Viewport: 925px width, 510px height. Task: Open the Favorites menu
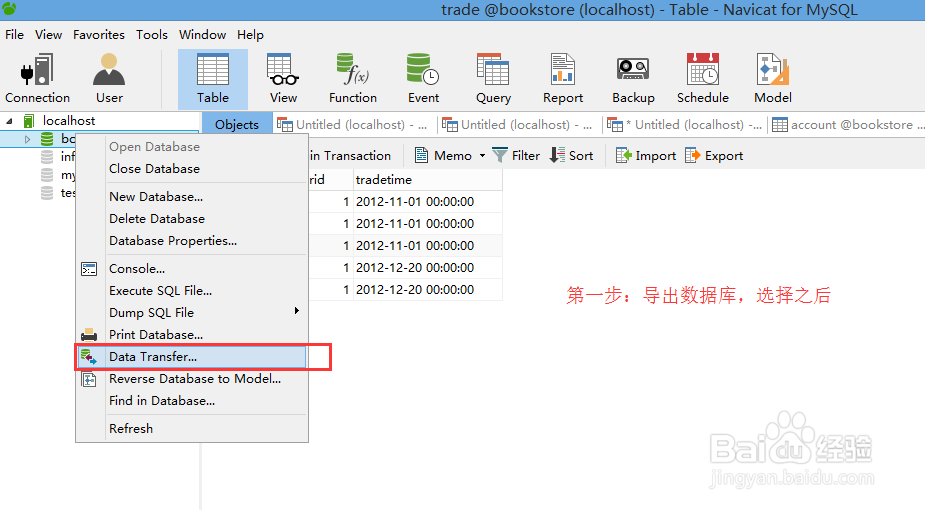coord(99,35)
